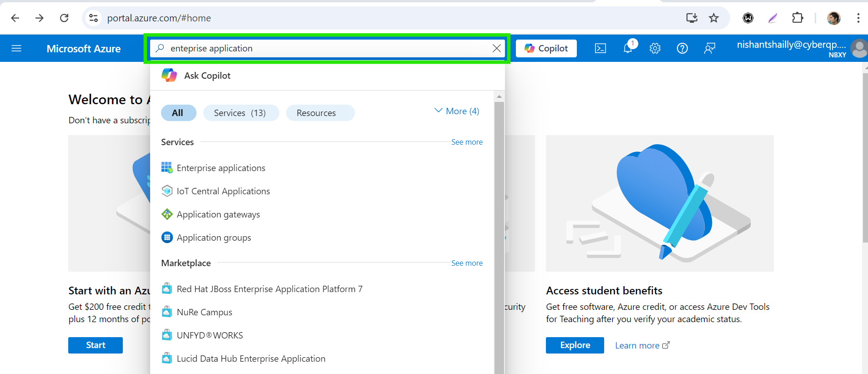
Task: Open the nishantshailly account menu
Action: point(792,49)
